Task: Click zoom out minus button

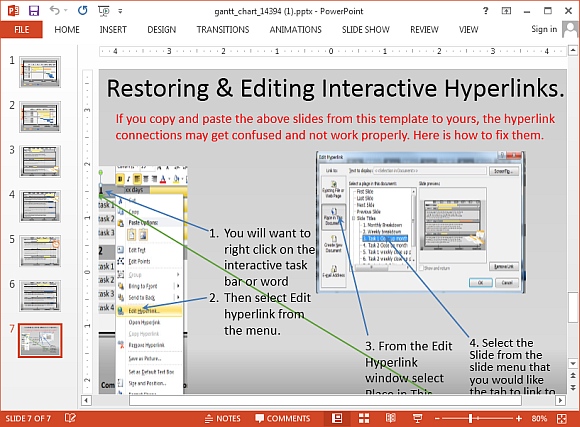Action: click(x=437, y=418)
